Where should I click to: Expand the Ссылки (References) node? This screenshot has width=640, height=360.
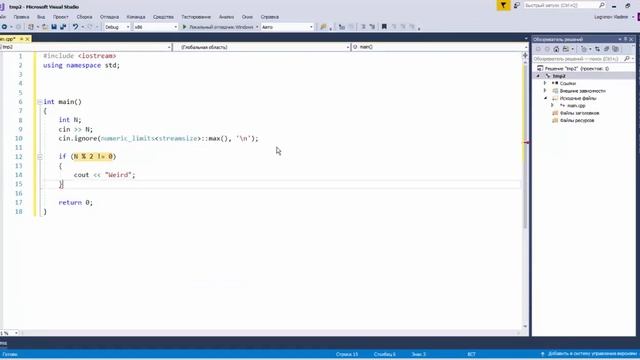[545, 83]
